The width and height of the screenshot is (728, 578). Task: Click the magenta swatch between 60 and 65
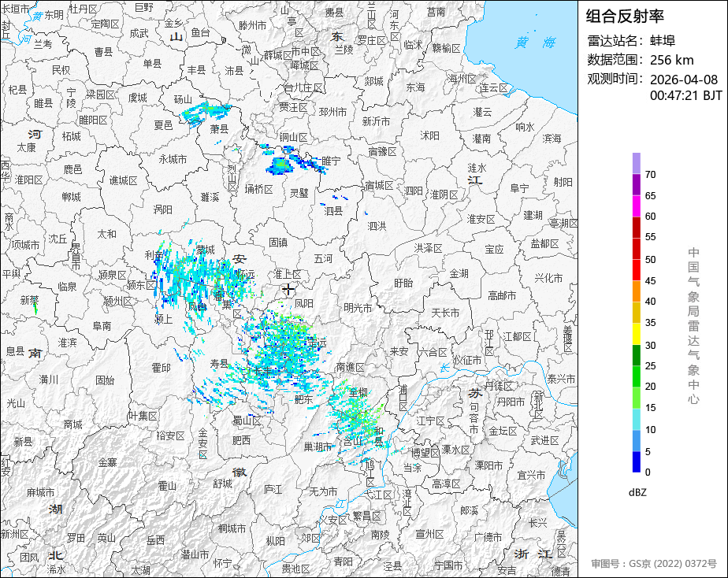[636, 206]
